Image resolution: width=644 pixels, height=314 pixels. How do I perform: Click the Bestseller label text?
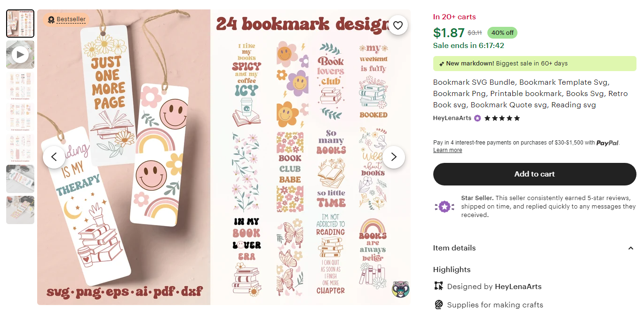pyautogui.click(x=71, y=19)
